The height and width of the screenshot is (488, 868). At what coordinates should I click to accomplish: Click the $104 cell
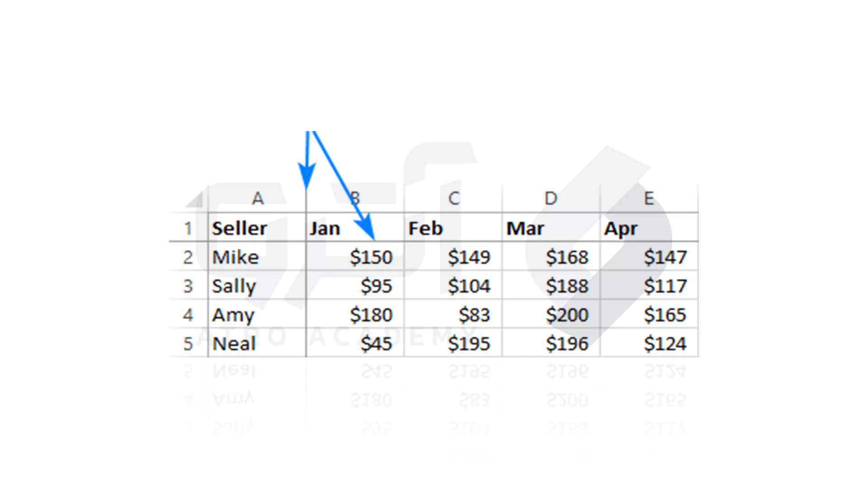coord(453,286)
